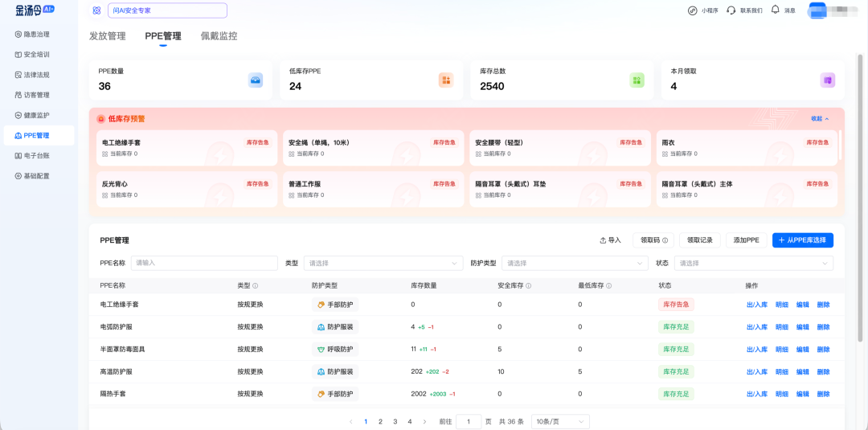Go to page 2
This screenshot has width=868, height=430.
pos(380,422)
